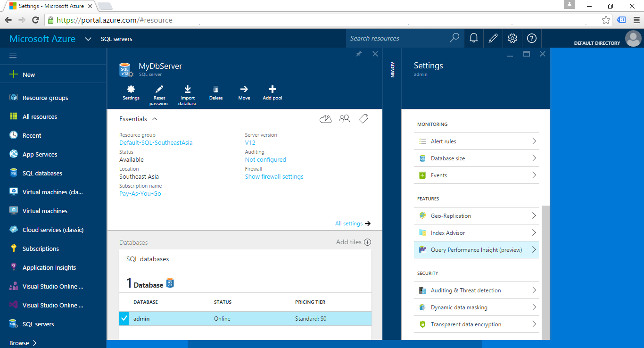Image resolution: width=644 pixels, height=348 pixels.
Task: Click the Not configured auditing link
Action: tap(265, 159)
